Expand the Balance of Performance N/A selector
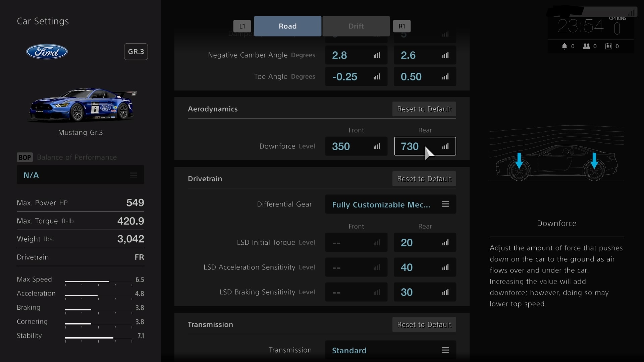 pos(80,175)
